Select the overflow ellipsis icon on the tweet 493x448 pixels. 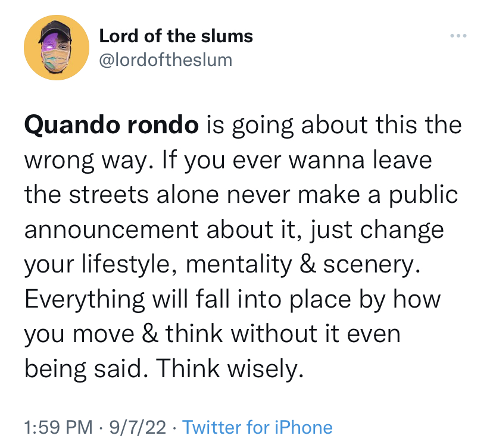click(x=458, y=35)
